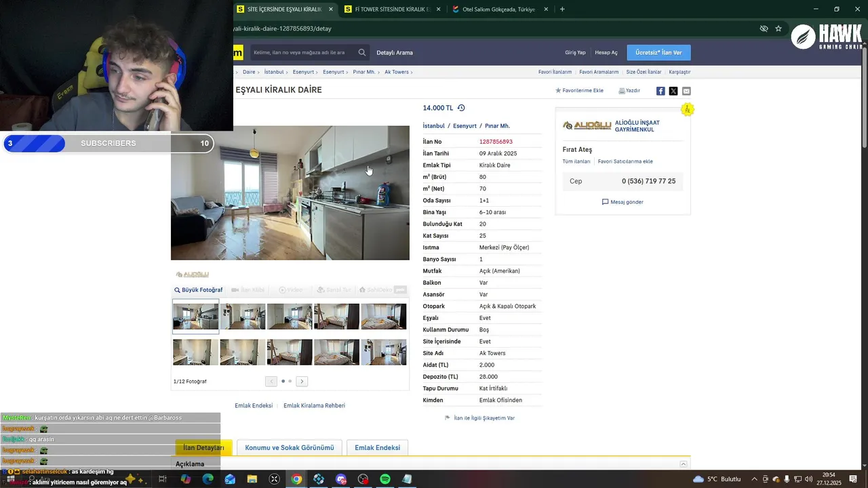868x488 pixels.
Task: Open Detaylı Arama advanced search
Action: [395, 53]
